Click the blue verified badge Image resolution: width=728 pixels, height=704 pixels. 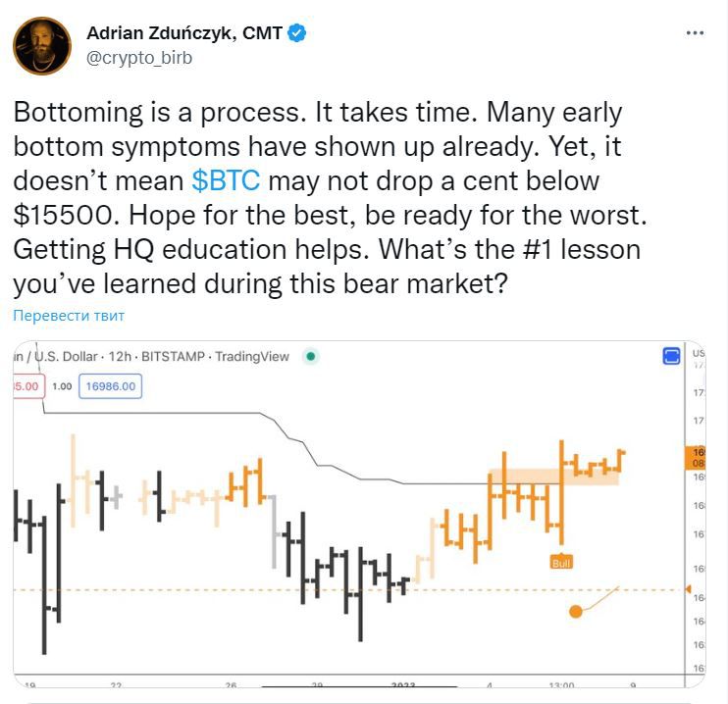[x=297, y=33]
